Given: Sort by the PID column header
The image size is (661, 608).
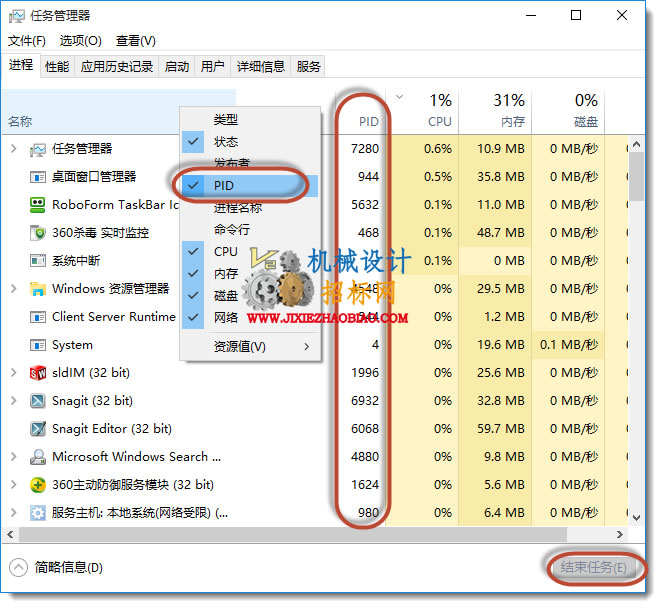Looking at the screenshot, I should tap(360, 112).
